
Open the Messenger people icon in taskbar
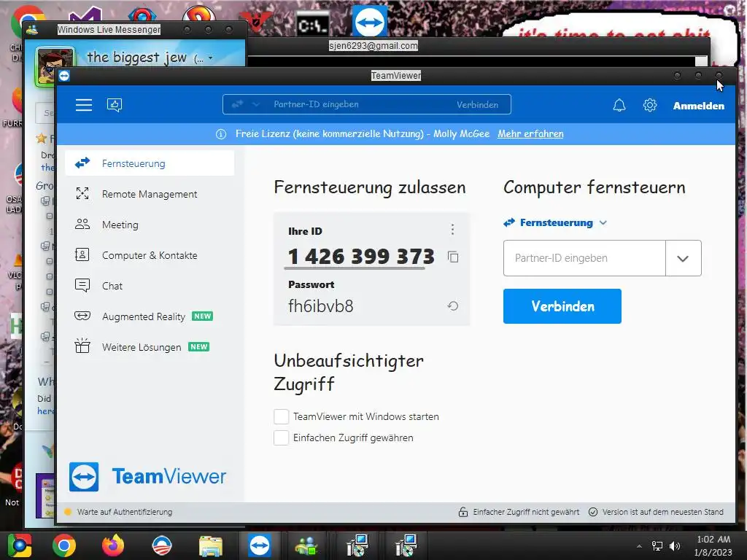click(x=307, y=545)
